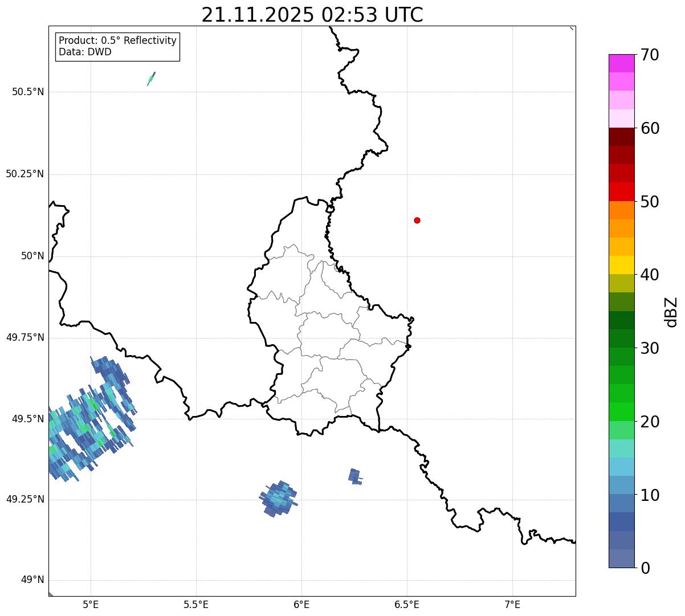Click the title 21.11.2025 02:53 UTC
Screen dimensions: 685x616
coord(312,15)
